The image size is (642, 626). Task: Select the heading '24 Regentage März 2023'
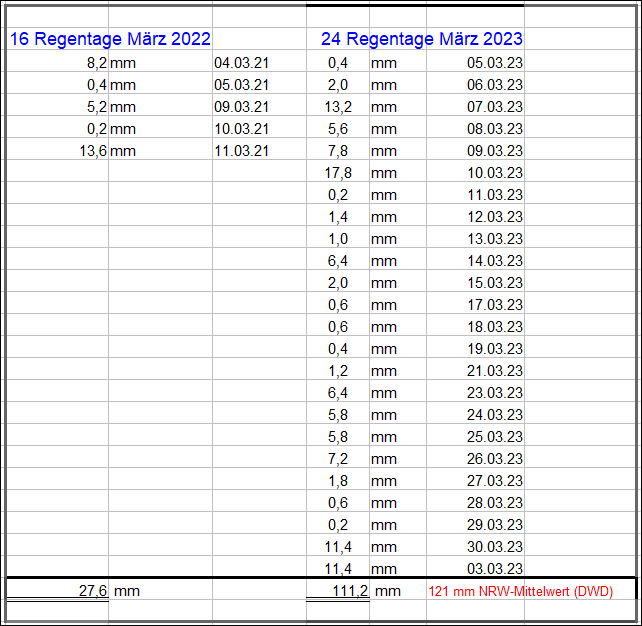pyautogui.click(x=422, y=39)
